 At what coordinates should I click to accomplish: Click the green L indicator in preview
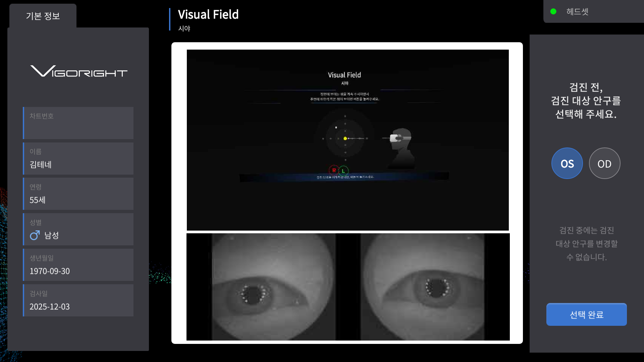pyautogui.click(x=343, y=171)
